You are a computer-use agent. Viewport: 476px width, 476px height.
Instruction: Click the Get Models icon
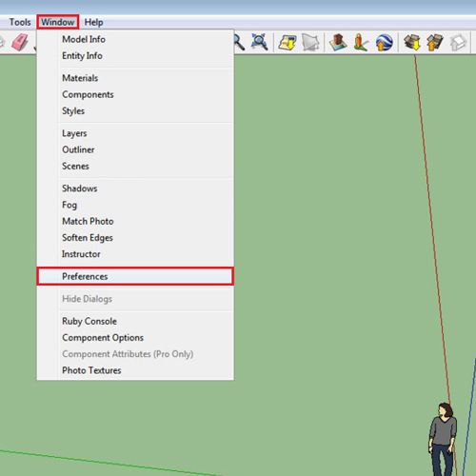click(412, 43)
